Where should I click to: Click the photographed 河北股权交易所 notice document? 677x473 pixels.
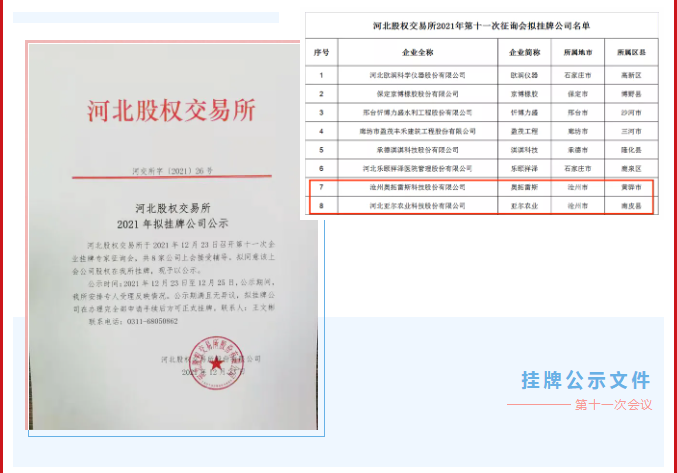(x=173, y=236)
